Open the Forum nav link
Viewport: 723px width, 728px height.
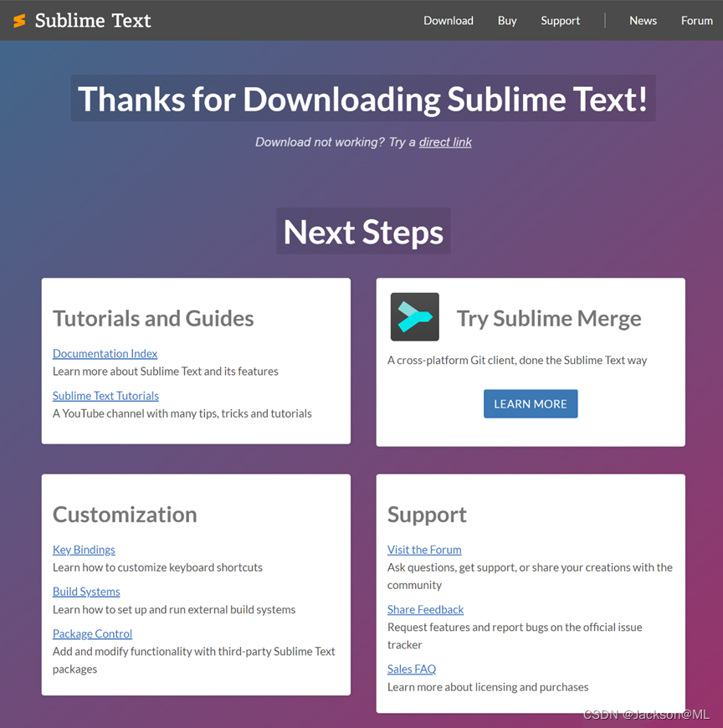696,20
